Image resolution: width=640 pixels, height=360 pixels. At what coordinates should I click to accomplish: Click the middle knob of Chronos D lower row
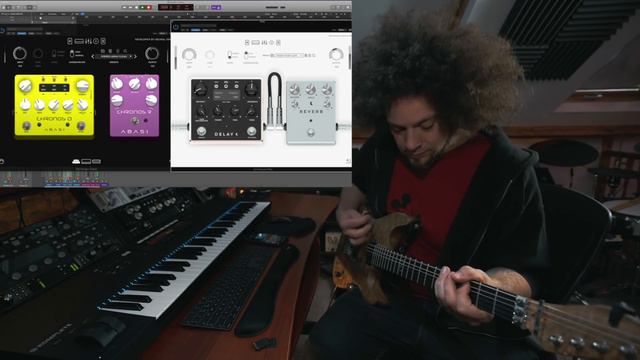coord(54,105)
